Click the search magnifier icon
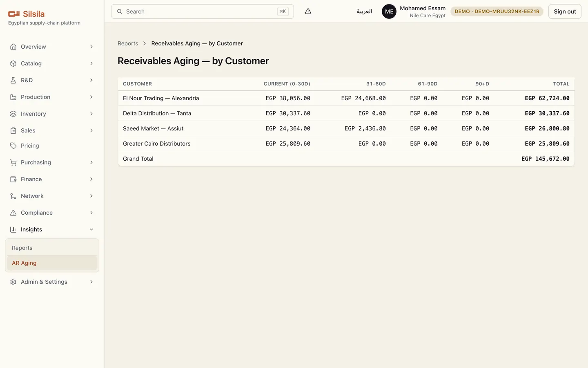Viewport: 588px width, 368px height. [120, 11]
